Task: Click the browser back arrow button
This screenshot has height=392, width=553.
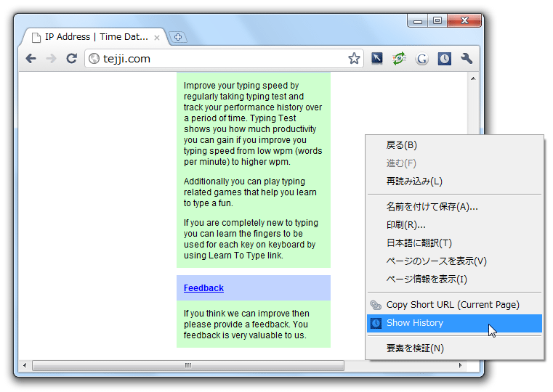Action: coord(31,59)
